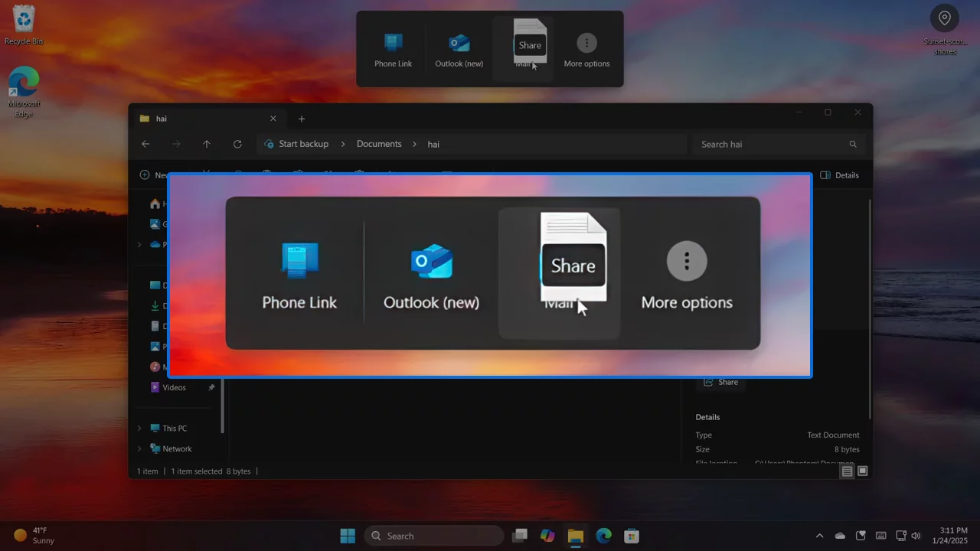This screenshot has height=551, width=980.
Task: Click the hai breadcrumb segment
Action: [433, 144]
